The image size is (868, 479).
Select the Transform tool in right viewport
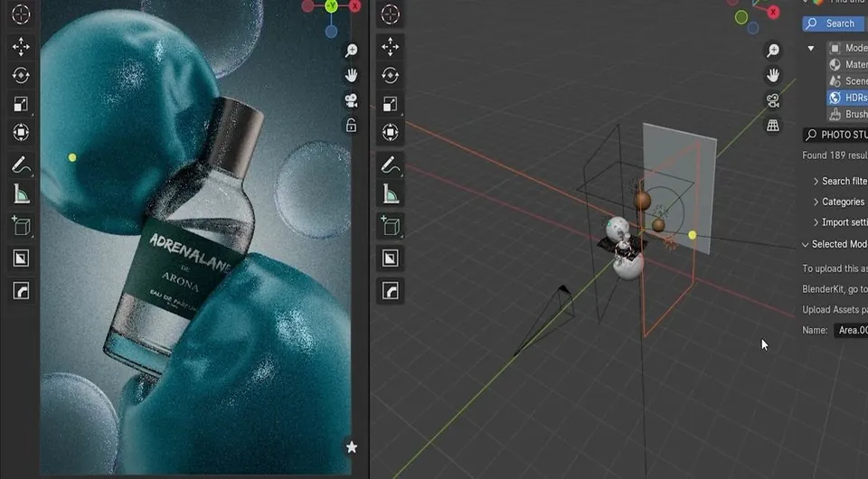391,132
